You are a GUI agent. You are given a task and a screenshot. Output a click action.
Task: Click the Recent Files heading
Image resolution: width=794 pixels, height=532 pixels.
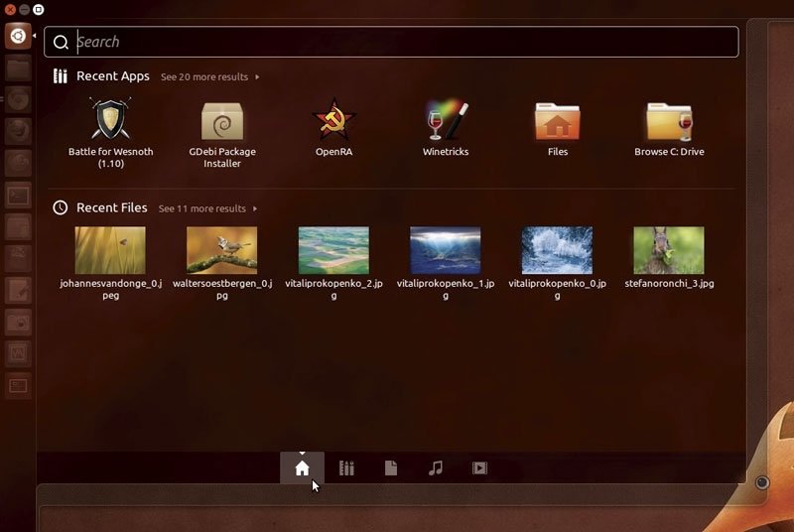click(x=112, y=207)
